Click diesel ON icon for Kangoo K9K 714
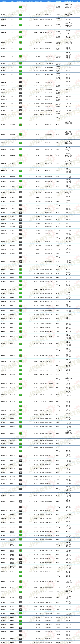 [20, 216]
